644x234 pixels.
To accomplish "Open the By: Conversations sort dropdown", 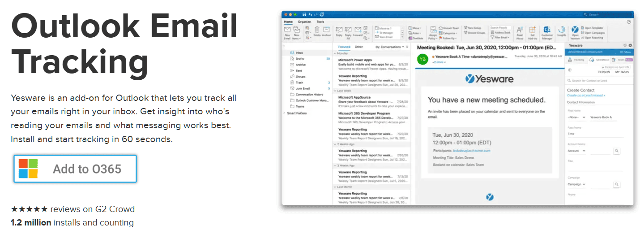I will [x=390, y=47].
